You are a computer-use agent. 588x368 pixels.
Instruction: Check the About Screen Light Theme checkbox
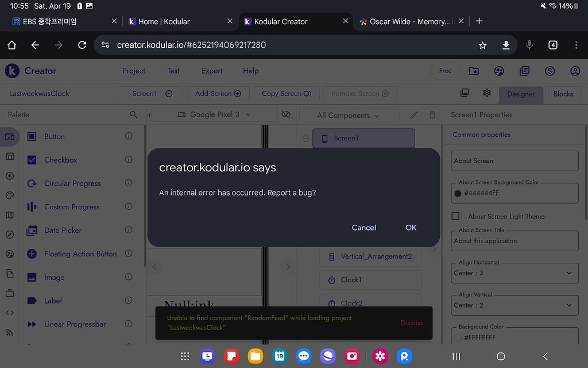(x=456, y=216)
